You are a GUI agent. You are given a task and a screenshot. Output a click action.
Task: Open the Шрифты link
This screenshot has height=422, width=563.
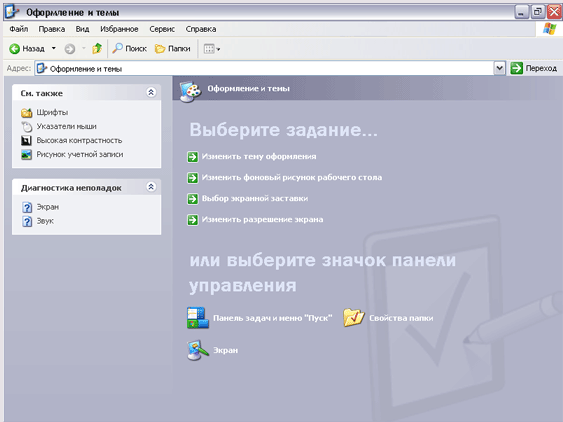[x=52, y=112]
